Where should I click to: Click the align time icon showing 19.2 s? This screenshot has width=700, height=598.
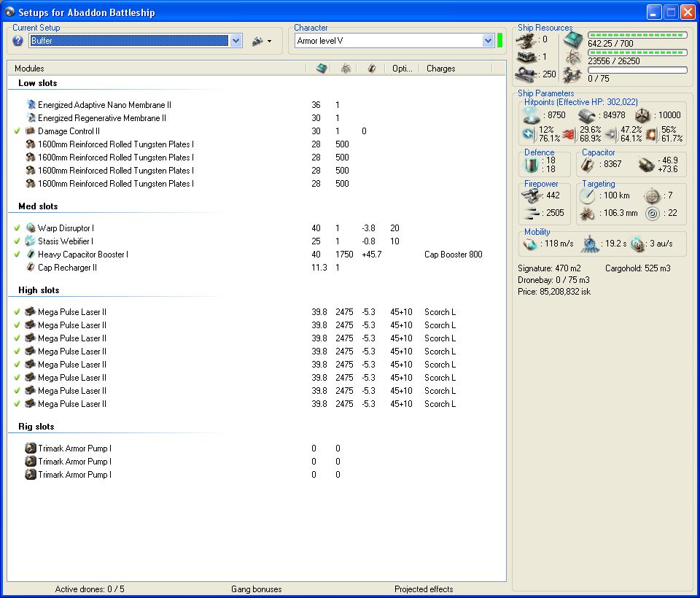590,244
